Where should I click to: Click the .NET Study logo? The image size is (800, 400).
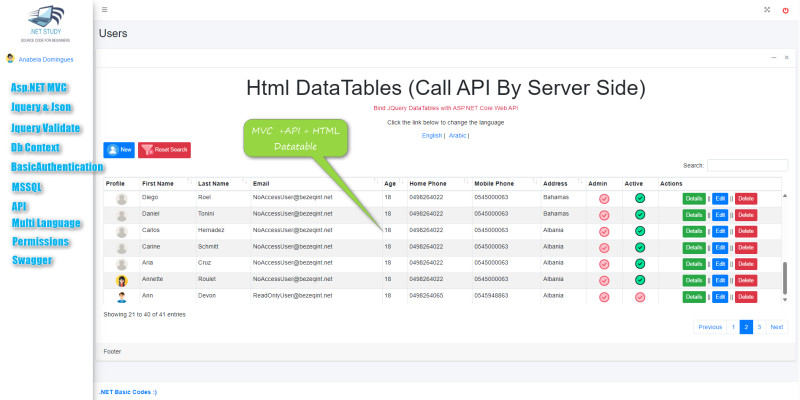coord(46,18)
